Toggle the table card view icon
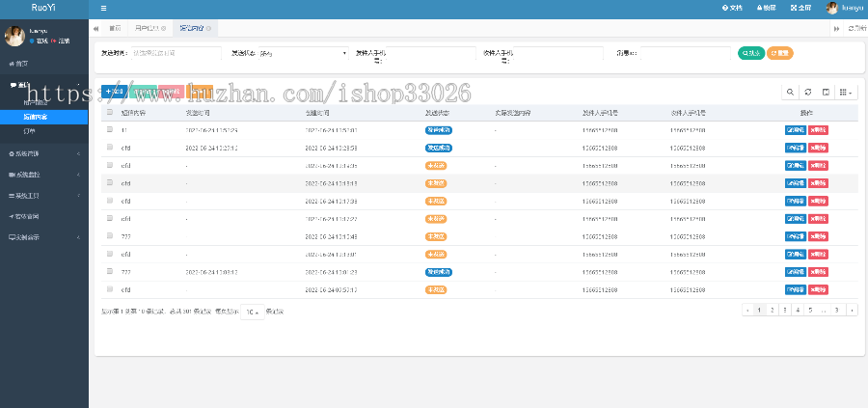The width and height of the screenshot is (868, 408). (x=826, y=93)
